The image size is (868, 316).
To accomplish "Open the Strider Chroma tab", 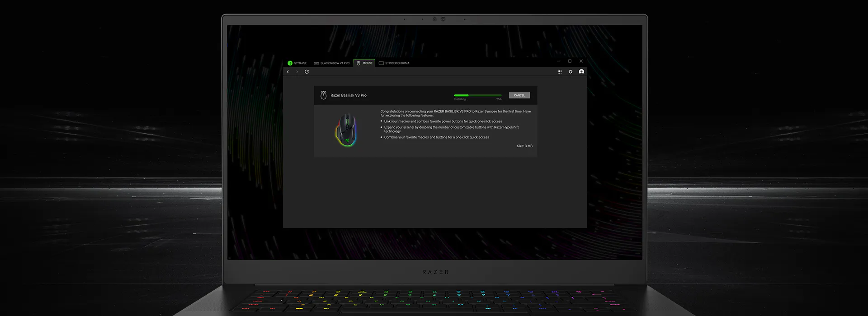I will point(394,63).
